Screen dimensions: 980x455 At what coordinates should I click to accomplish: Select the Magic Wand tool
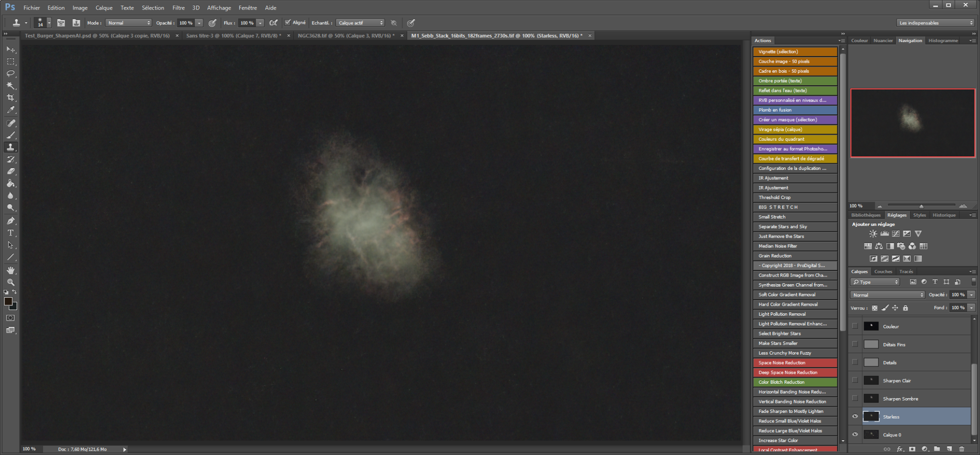[x=11, y=86]
